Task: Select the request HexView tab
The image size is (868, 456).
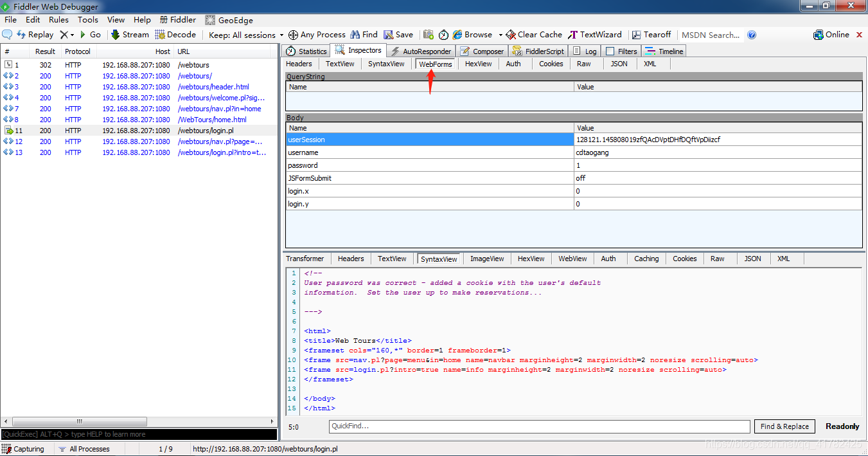Action: coord(478,64)
